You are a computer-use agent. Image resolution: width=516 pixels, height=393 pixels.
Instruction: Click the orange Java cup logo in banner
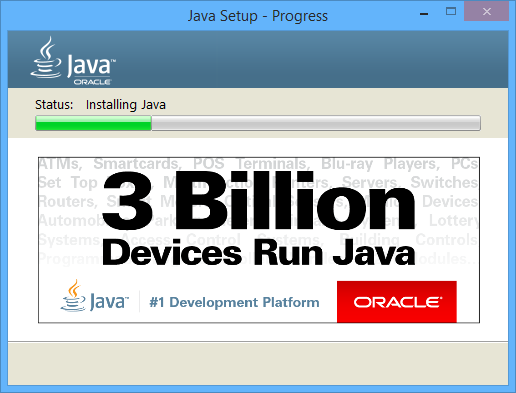[74, 296]
